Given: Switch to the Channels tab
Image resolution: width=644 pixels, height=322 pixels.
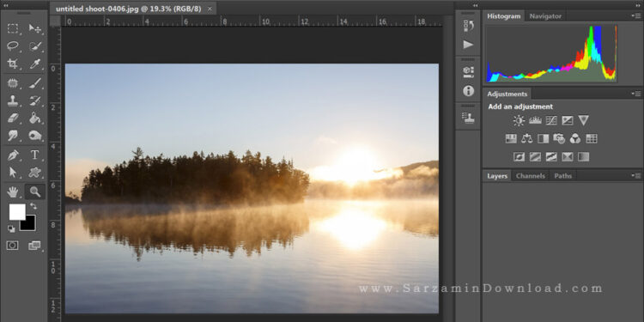Looking at the screenshot, I should point(531,176).
